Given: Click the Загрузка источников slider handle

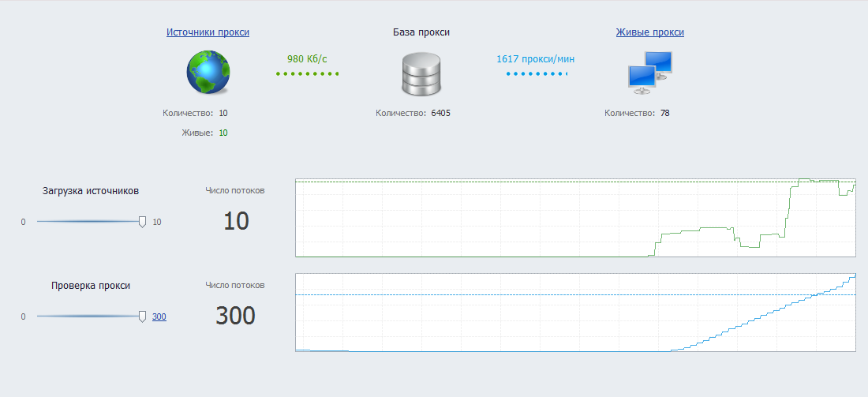Looking at the screenshot, I should tap(142, 222).
